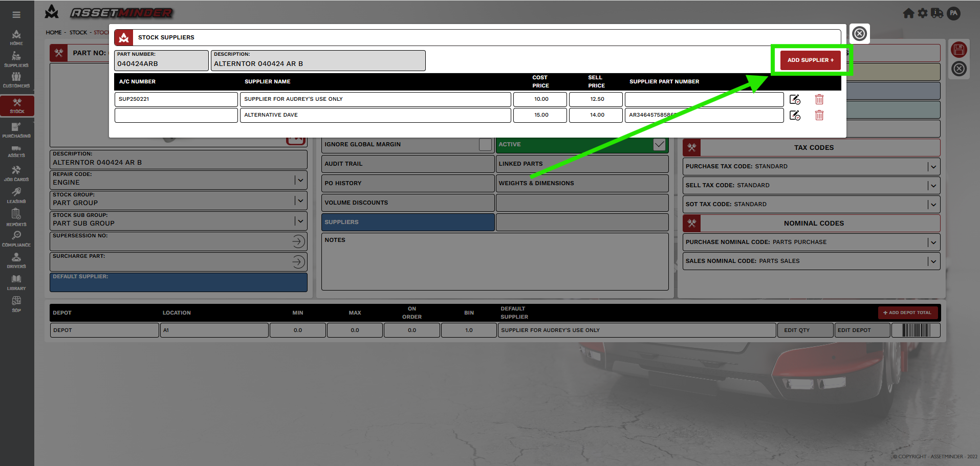980x466 pixels.
Task: Edit the Alternative Dave supplier entry
Action: pyautogui.click(x=795, y=116)
